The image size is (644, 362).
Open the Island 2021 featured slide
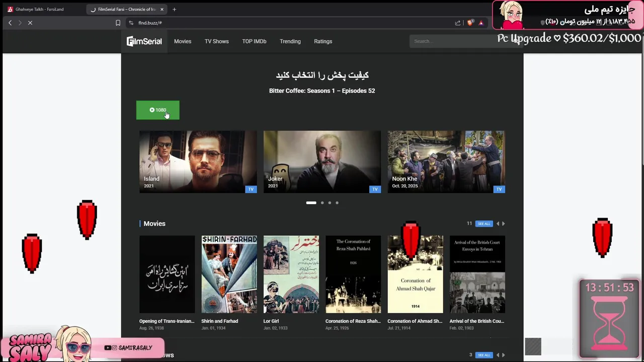198,162
